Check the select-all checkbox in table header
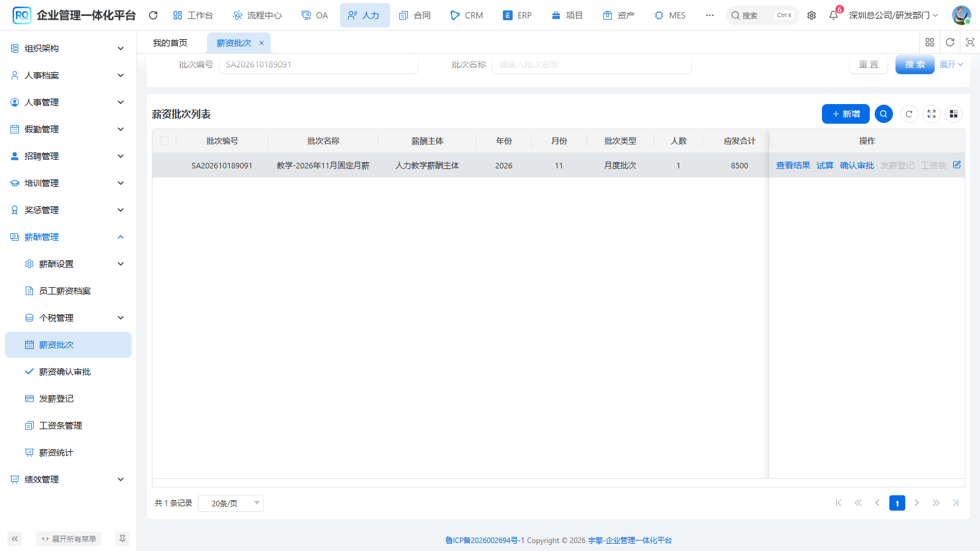Viewport: 980px width, 551px height. point(164,141)
